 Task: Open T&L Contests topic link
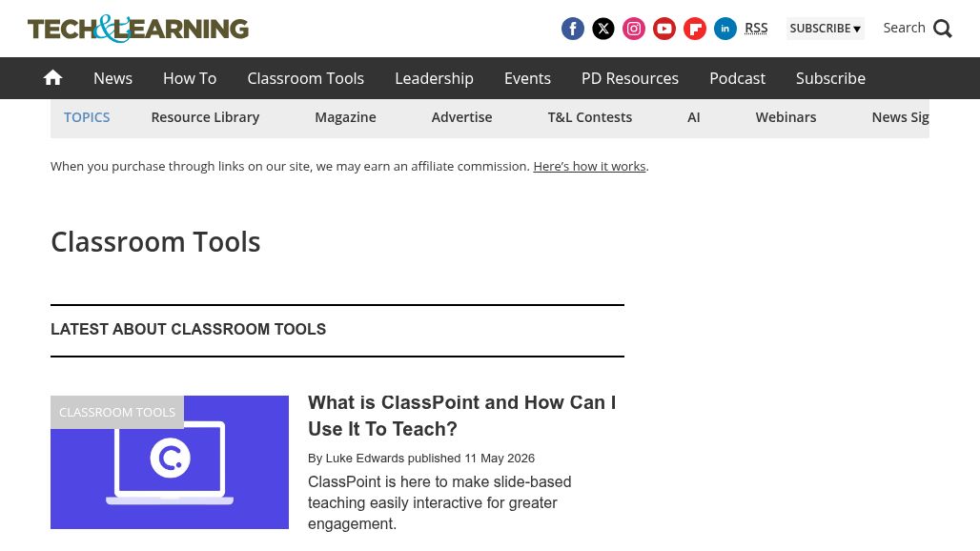coord(590,117)
